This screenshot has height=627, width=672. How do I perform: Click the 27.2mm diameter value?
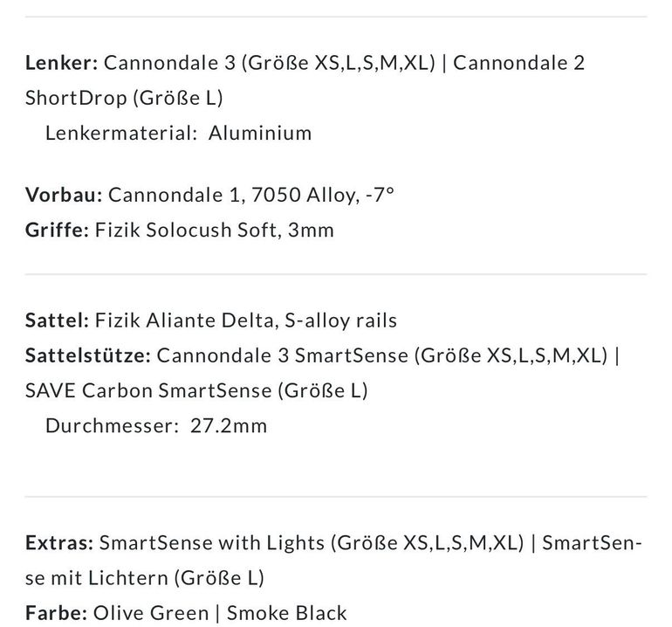[229, 426]
